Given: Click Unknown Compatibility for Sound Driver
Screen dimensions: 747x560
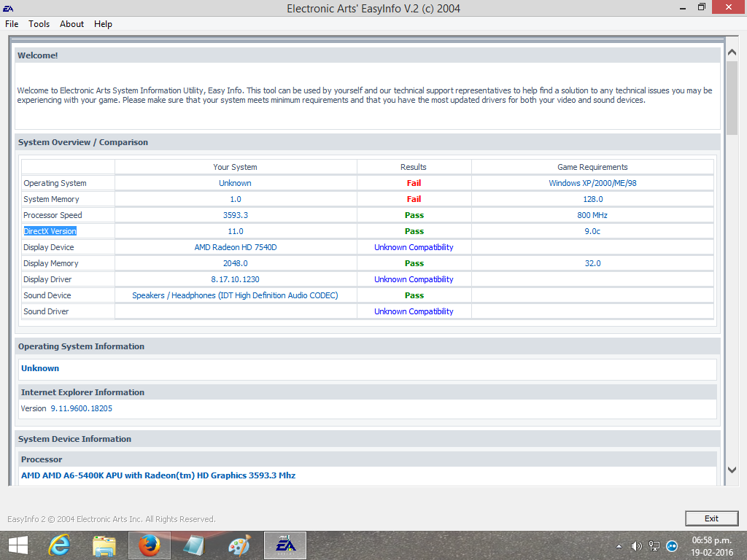Looking at the screenshot, I should (414, 311).
